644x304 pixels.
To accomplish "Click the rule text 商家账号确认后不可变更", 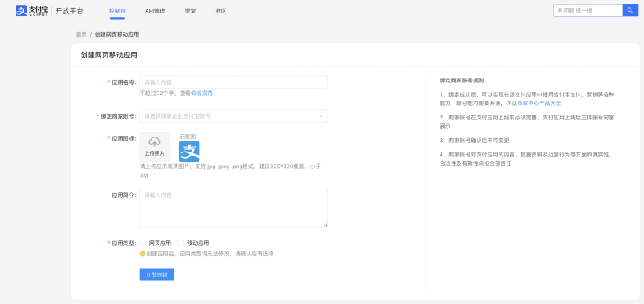I will 479,140.
